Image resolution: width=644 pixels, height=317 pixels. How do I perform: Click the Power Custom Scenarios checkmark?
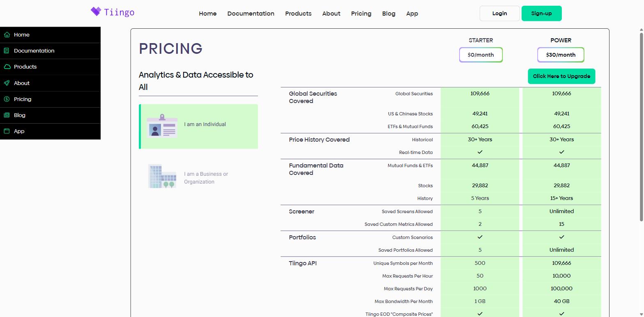point(561,237)
